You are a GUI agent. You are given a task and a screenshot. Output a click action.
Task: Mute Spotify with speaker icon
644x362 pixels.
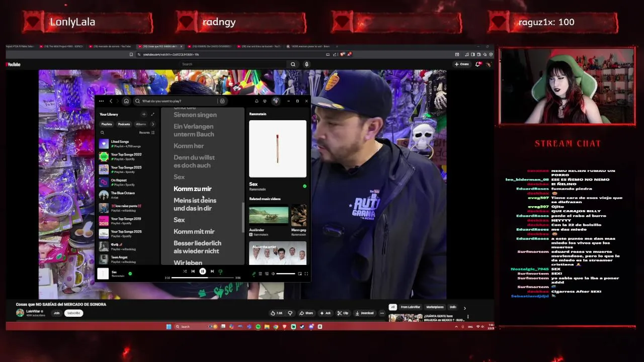coord(273,274)
